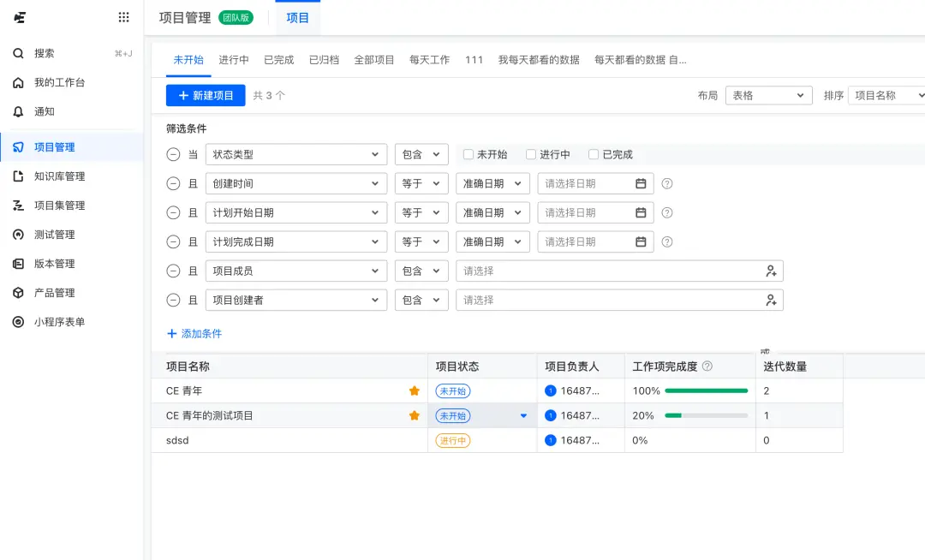The width and height of the screenshot is (925, 560).
Task: Switch to the 进行中 tab
Action: [234, 60]
